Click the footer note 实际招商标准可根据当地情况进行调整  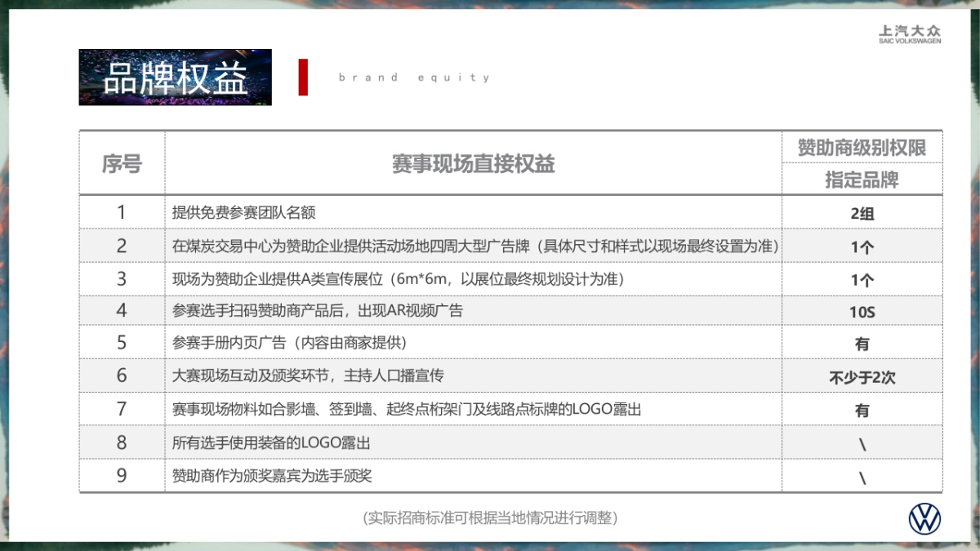click(490, 517)
